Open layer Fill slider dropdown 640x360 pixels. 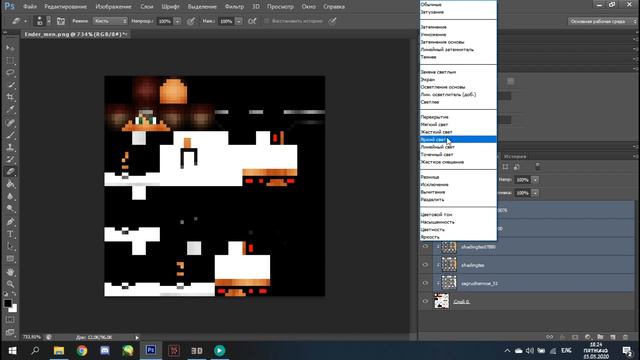(535, 193)
